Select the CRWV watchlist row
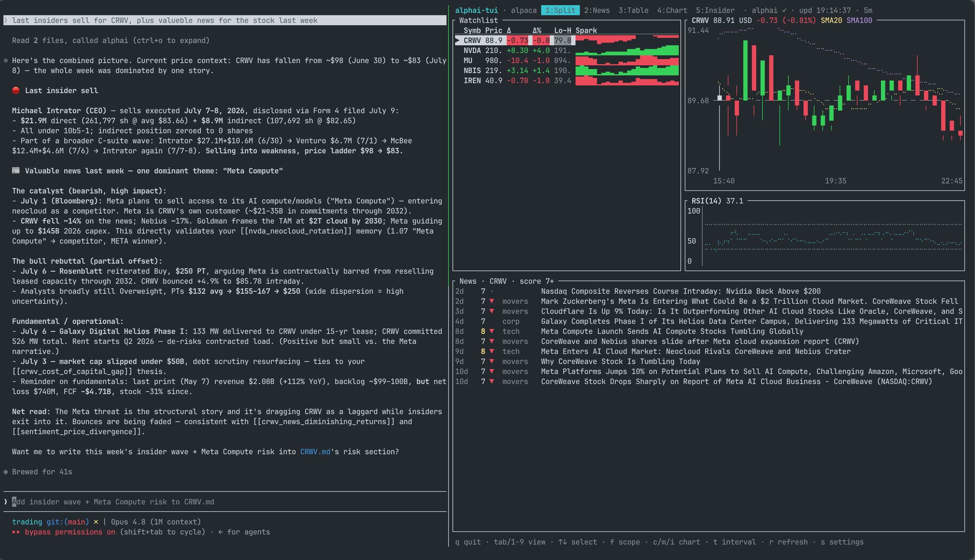 pyautogui.click(x=566, y=40)
